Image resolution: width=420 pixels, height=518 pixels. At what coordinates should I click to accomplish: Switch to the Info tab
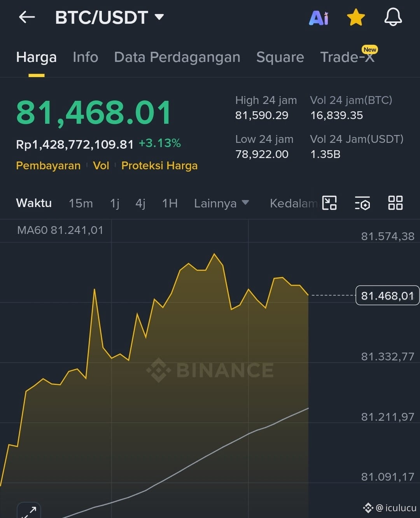coord(85,57)
